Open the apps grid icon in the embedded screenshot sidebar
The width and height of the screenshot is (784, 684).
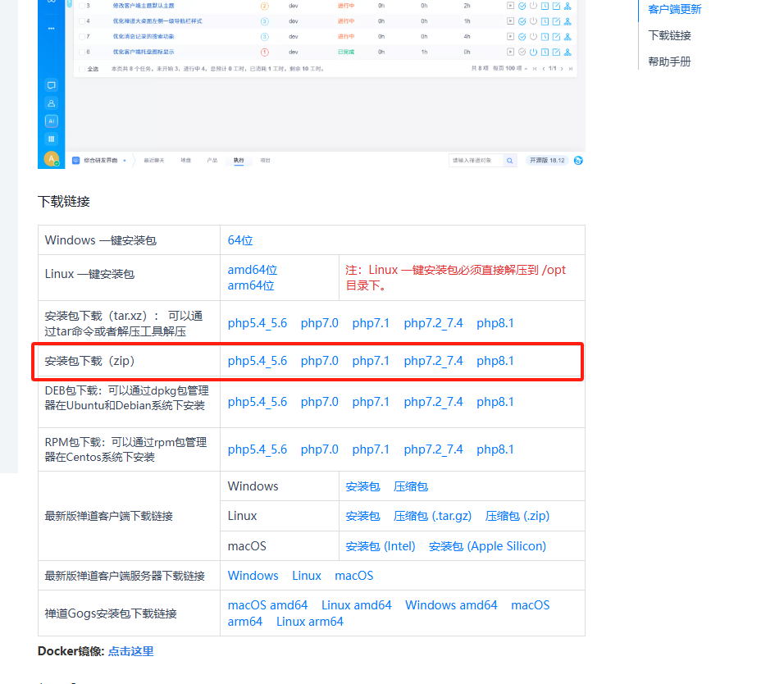coord(52,139)
